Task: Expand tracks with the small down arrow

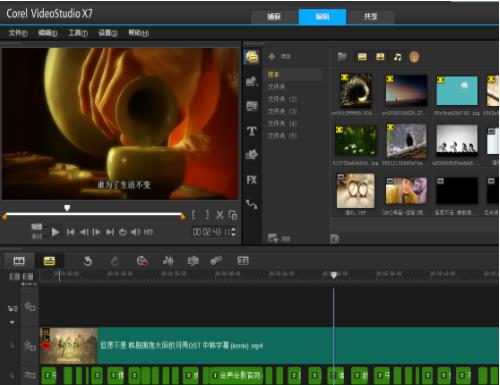Action: coord(12,323)
